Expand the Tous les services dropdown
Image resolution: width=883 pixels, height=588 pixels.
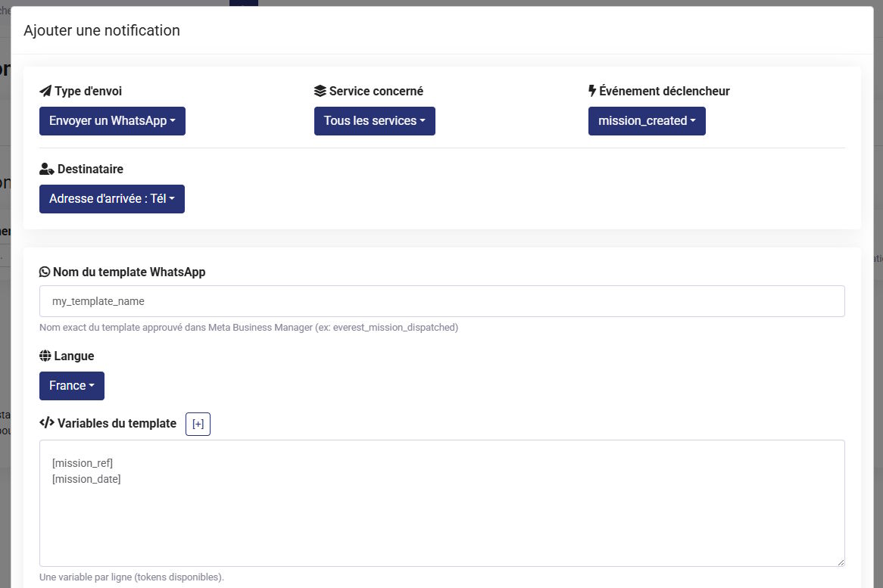coord(374,121)
